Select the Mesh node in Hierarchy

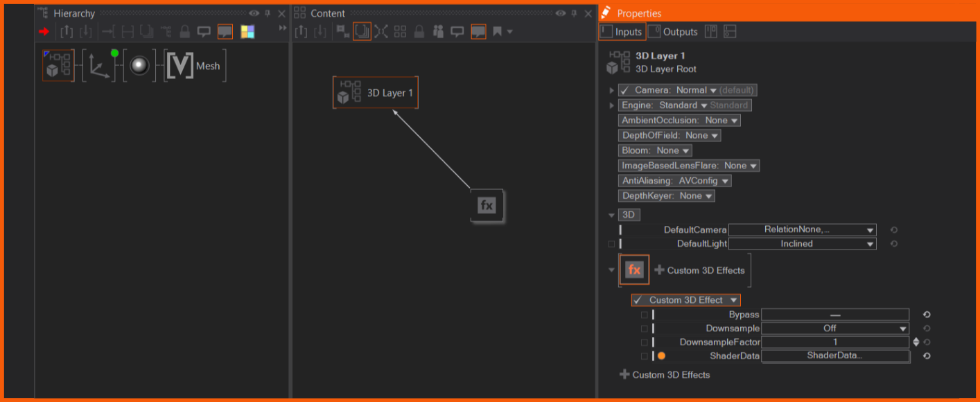[x=195, y=66]
